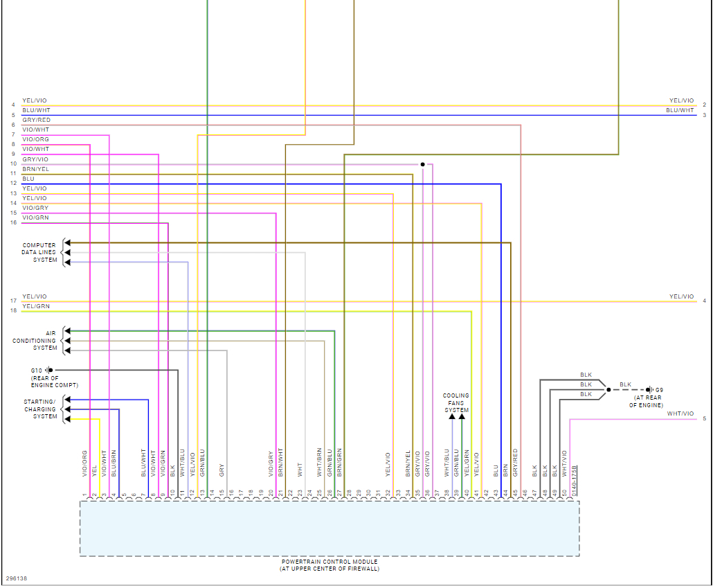
Task: Click the Powertrain Control Module label
Action: point(330,562)
